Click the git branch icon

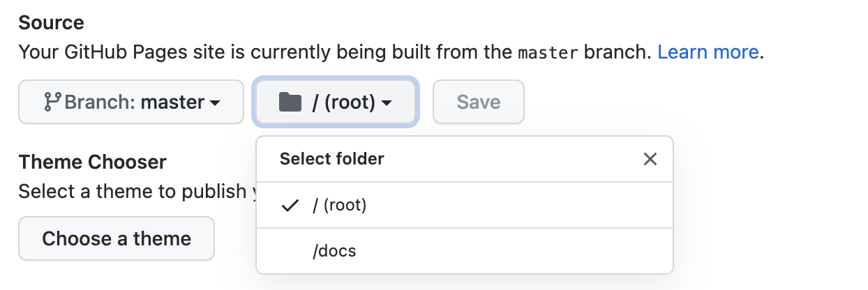point(52,102)
